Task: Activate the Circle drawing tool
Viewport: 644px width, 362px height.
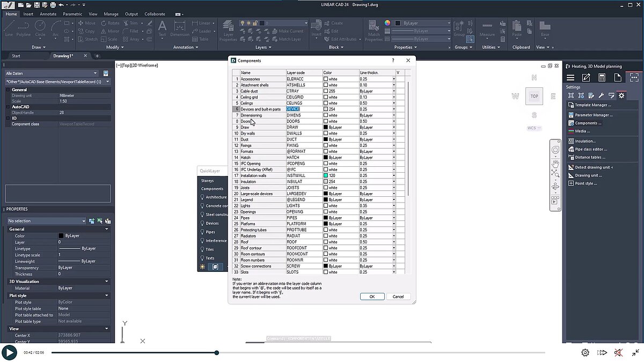Action: point(40,27)
